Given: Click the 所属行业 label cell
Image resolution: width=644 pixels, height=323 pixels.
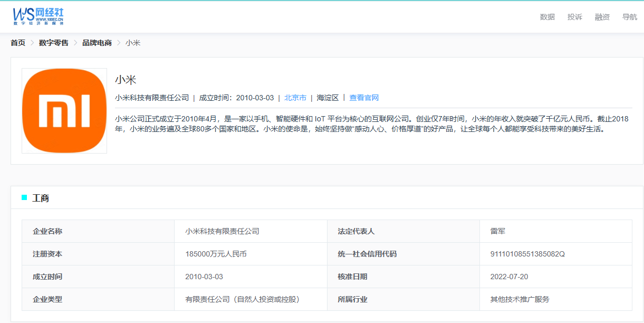Looking at the screenshot, I should coord(403,299).
